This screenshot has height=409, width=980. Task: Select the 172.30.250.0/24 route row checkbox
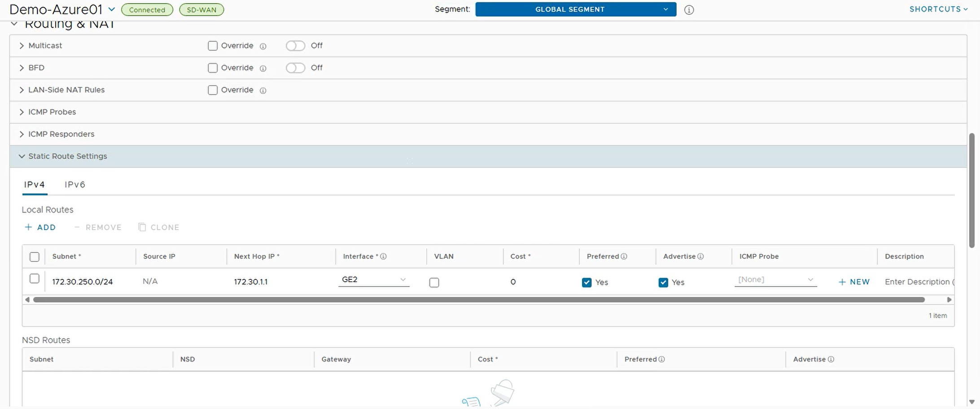[35, 278]
